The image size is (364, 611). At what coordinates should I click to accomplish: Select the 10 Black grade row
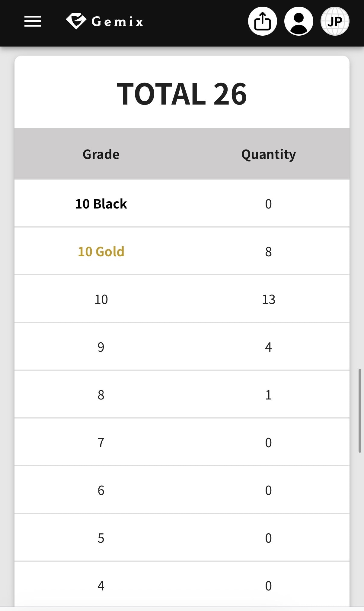[182, 203]
